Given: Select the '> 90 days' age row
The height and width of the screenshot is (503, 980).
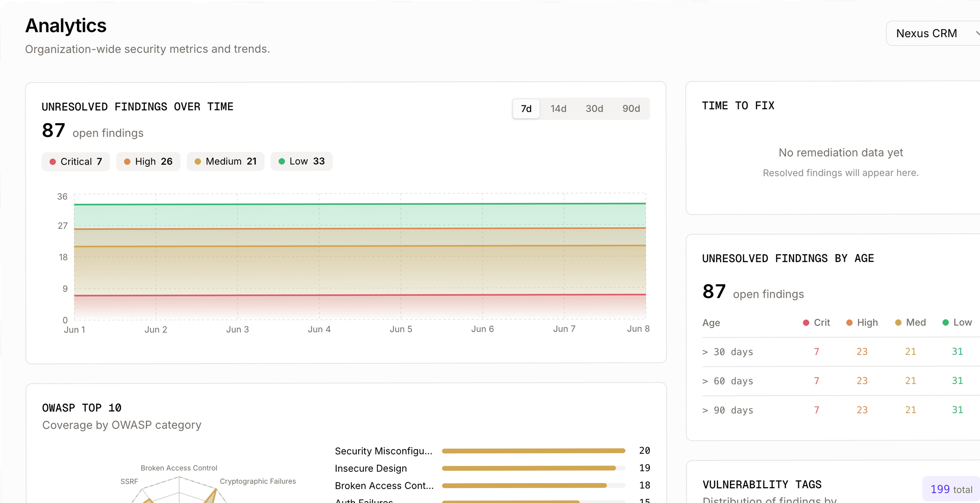Looking at the screenshot, I should pyautogui.click(x=841, y=410).
